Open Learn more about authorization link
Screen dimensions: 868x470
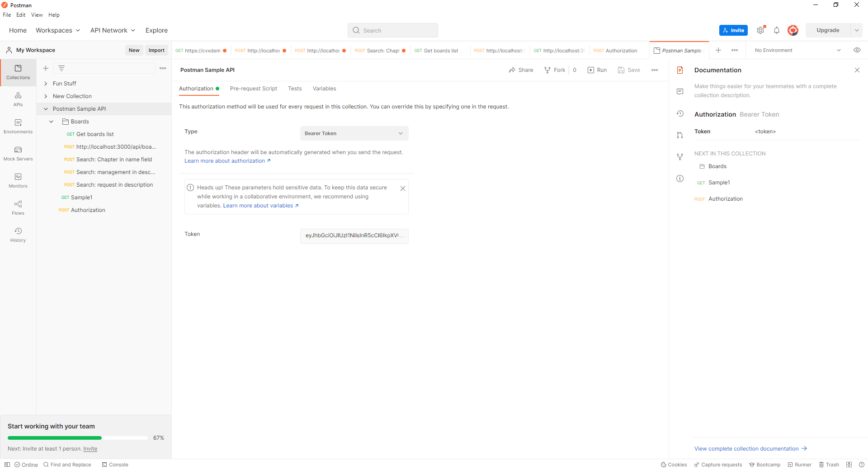point(227,161)
